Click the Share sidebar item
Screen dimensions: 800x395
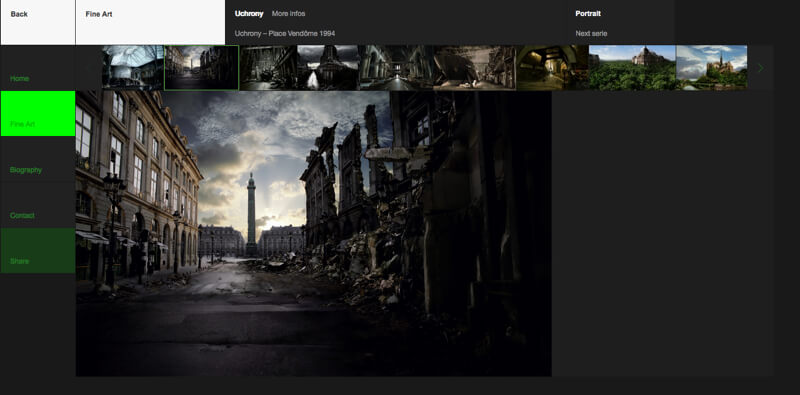38,250
